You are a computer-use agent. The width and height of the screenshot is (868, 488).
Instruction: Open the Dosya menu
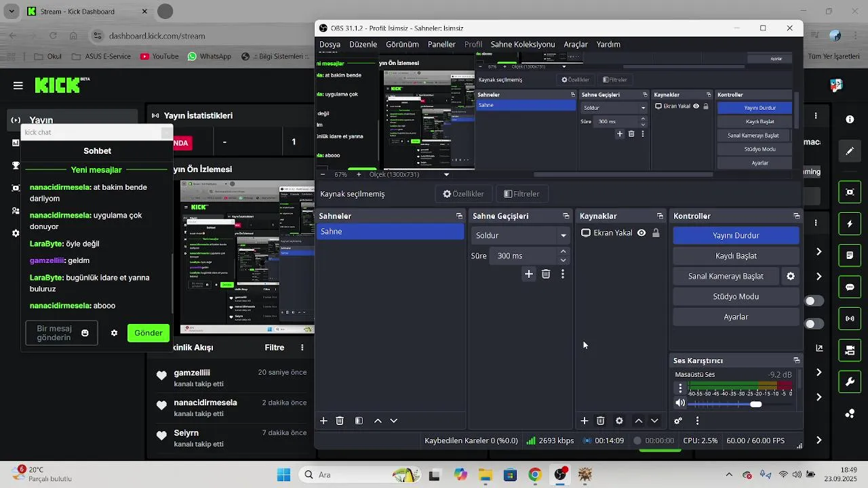(330, 44)
